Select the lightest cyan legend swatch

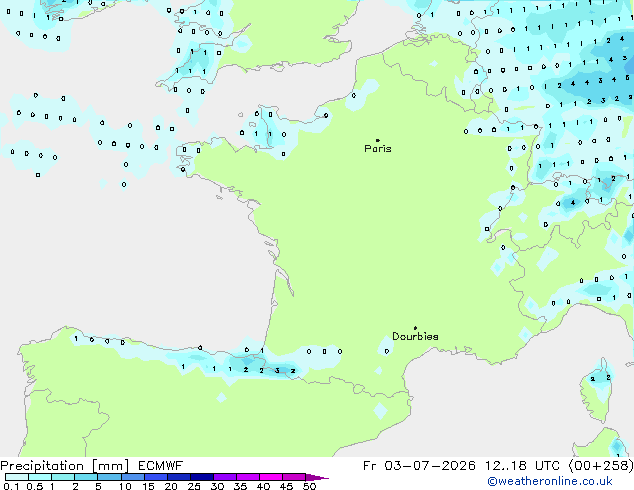(17, 477)
